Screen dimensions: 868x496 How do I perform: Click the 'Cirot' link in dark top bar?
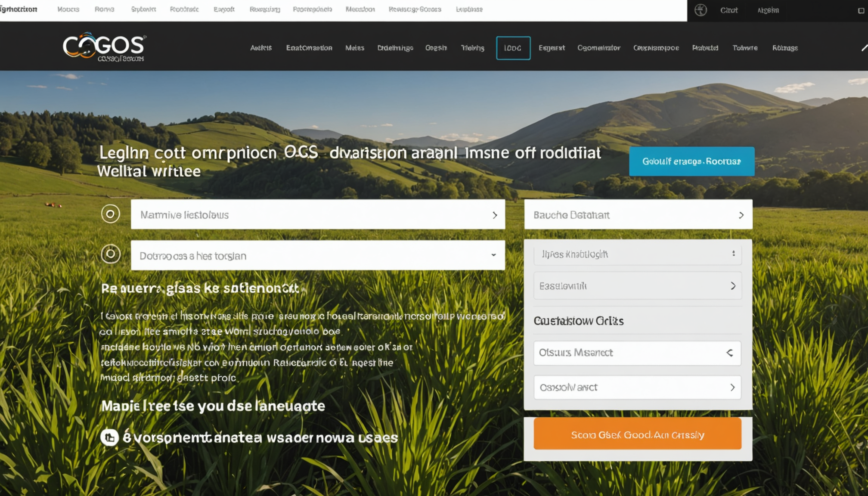coord(728,10)
